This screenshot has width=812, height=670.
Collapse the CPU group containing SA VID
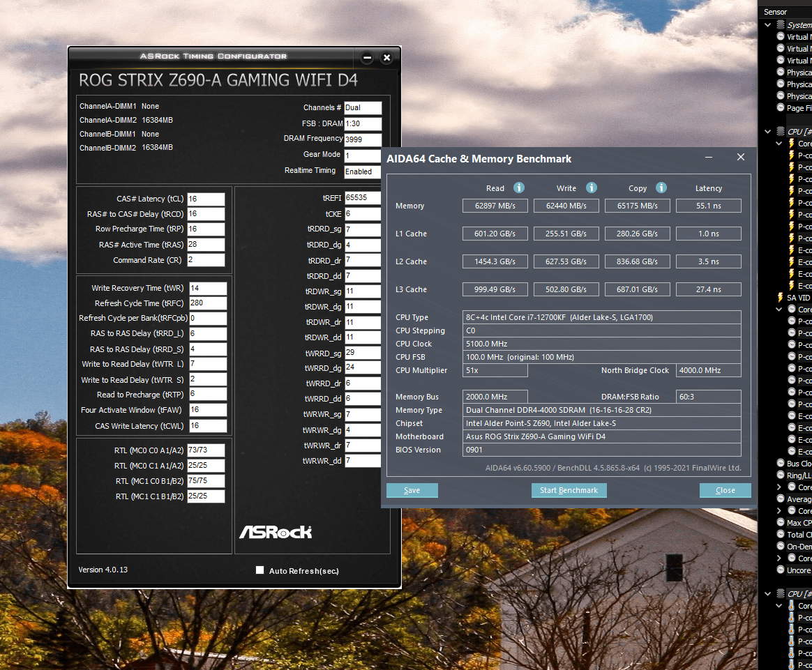coord(768,131)
